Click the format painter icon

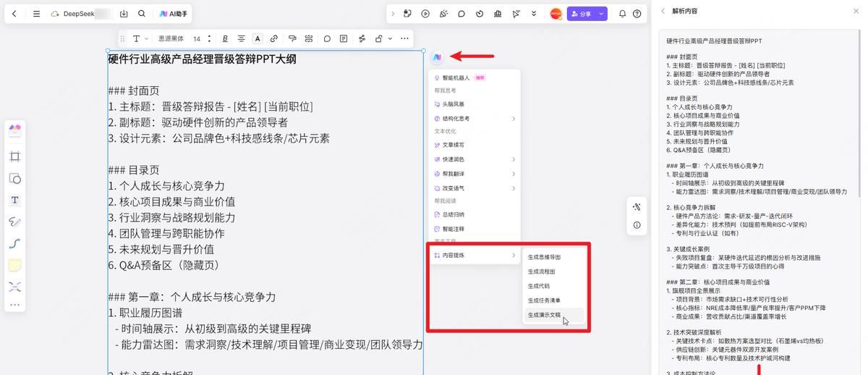coord(292,38)
